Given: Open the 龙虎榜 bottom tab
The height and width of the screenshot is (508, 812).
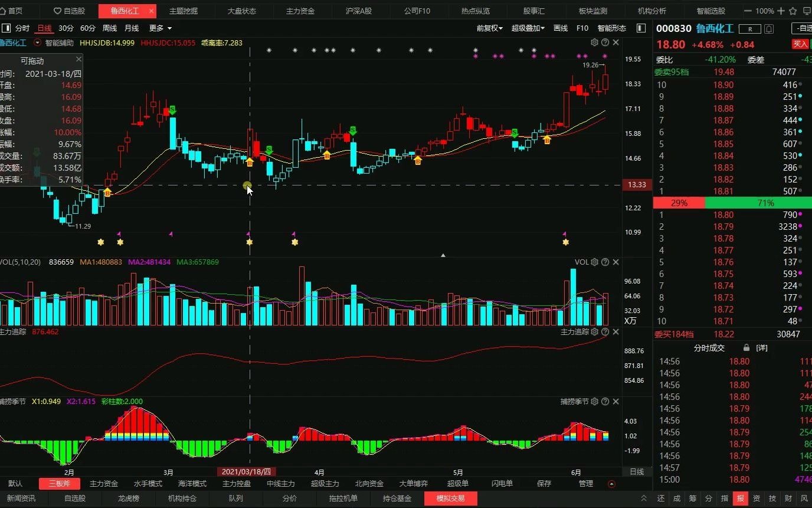Looking at the screenshot, I should point(129,499).
